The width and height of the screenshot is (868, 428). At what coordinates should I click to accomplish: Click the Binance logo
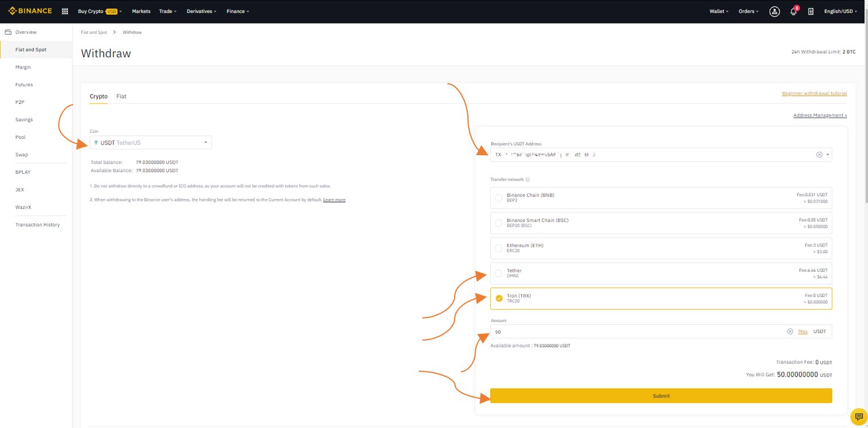coord(30,11)
